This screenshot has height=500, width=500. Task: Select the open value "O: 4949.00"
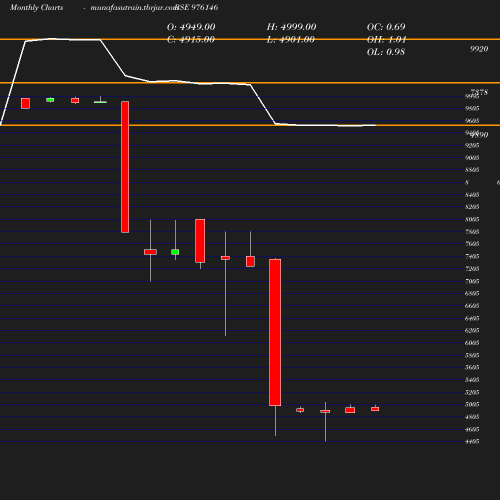[191, 27]
